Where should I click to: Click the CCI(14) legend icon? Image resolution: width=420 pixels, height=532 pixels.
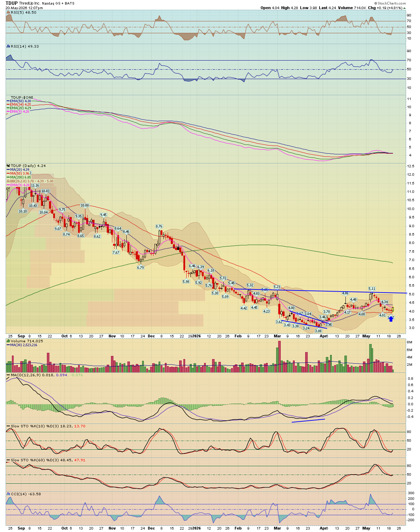[8, 494]
